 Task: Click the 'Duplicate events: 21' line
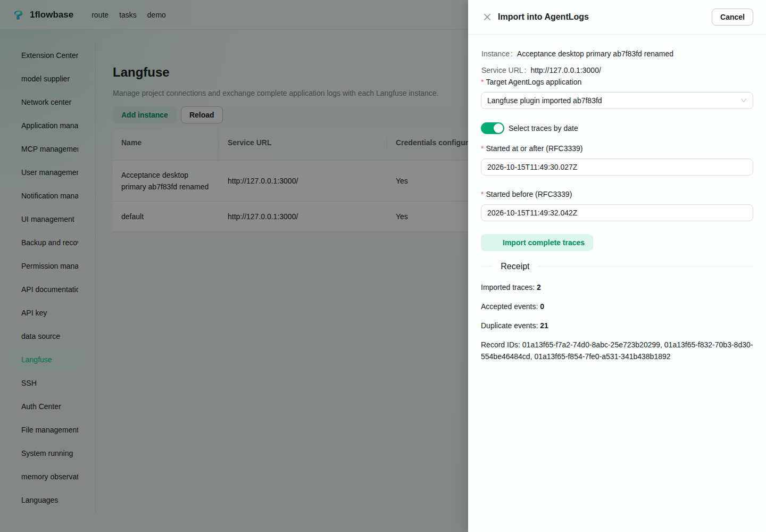point(514,326)
